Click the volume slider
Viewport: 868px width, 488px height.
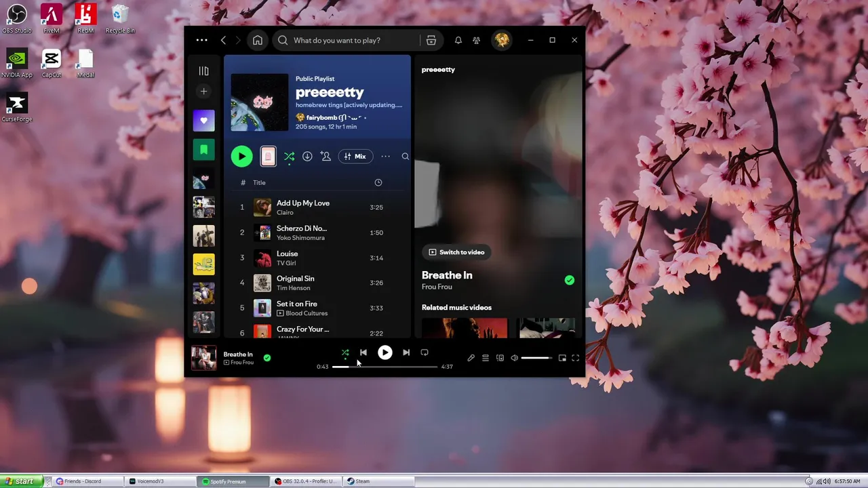(x=536, y=358)
